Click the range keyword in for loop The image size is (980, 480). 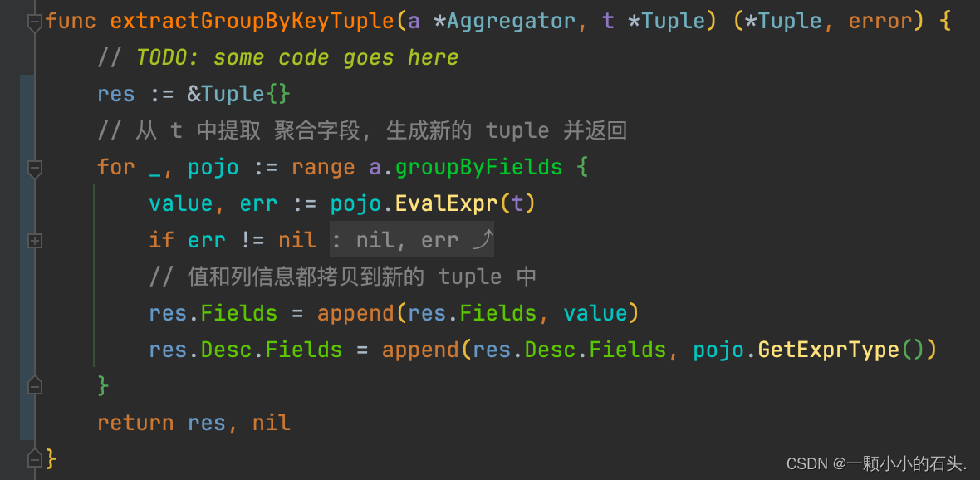[x=323, y=168]
